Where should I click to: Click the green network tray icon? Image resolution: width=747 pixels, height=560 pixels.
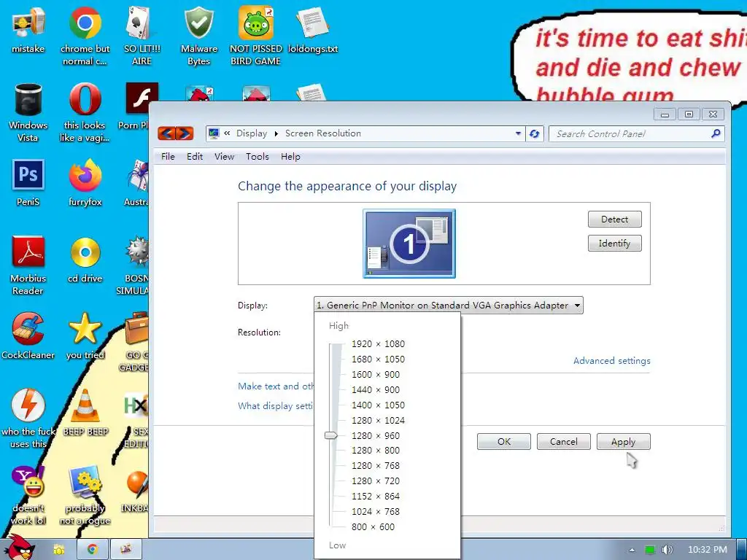[650, 550]
